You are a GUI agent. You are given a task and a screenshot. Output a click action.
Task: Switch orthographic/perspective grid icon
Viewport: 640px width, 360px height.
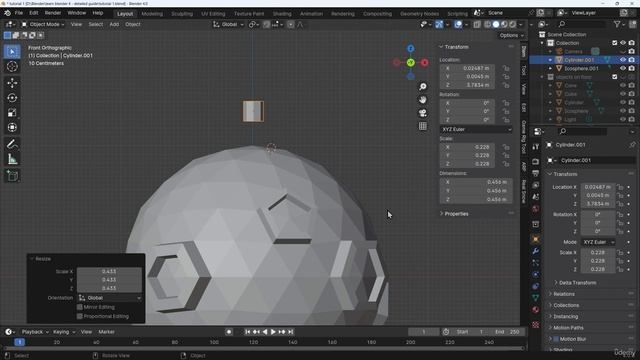tap(423, 126)
